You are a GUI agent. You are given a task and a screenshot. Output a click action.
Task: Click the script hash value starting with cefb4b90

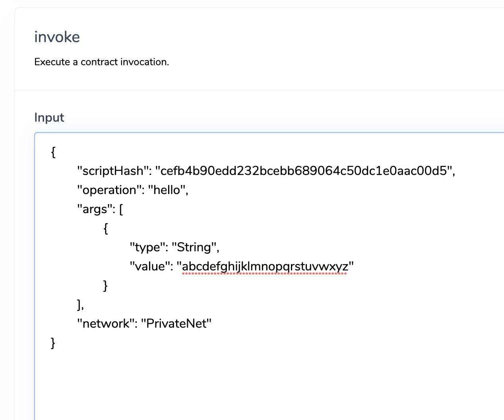[x=304, y=171]
